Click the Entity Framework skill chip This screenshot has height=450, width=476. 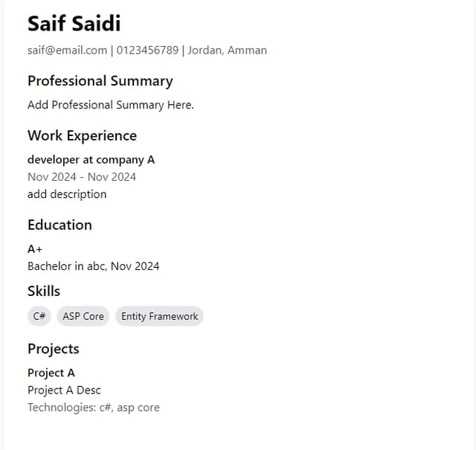pos(159,316)
